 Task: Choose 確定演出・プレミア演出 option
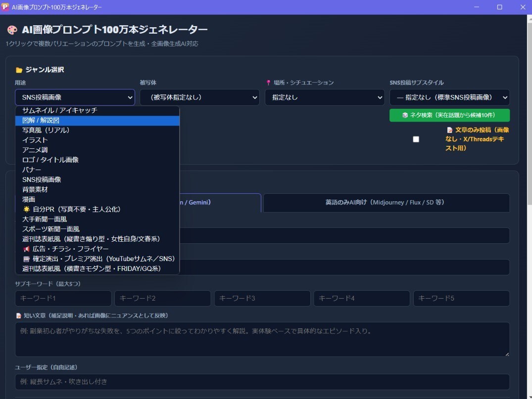click(97, 259)
